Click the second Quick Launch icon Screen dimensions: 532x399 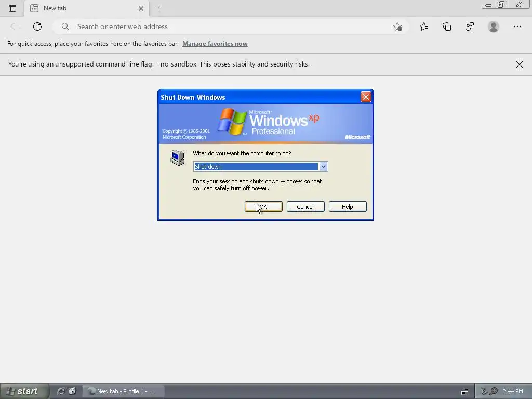[x=72, y=391]
